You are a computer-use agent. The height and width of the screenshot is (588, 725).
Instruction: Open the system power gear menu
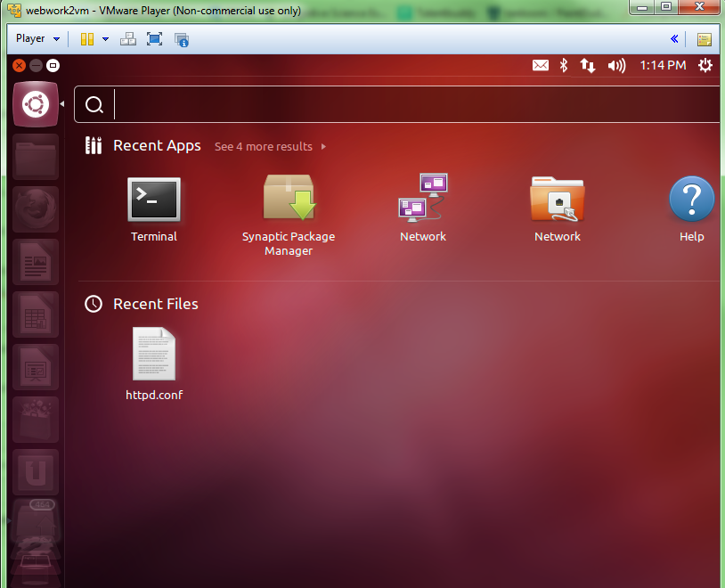705,65
